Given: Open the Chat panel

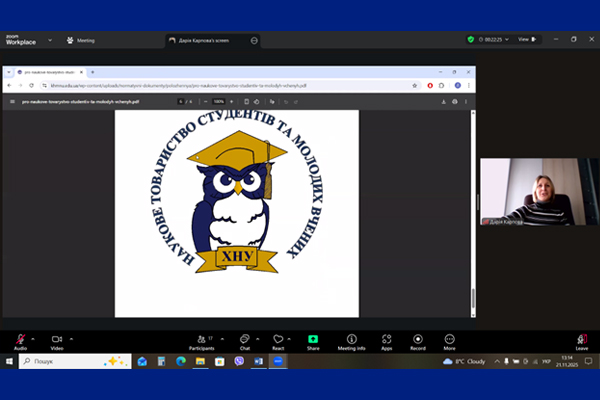Looking at the screenshot, I should tap(244, 340).
